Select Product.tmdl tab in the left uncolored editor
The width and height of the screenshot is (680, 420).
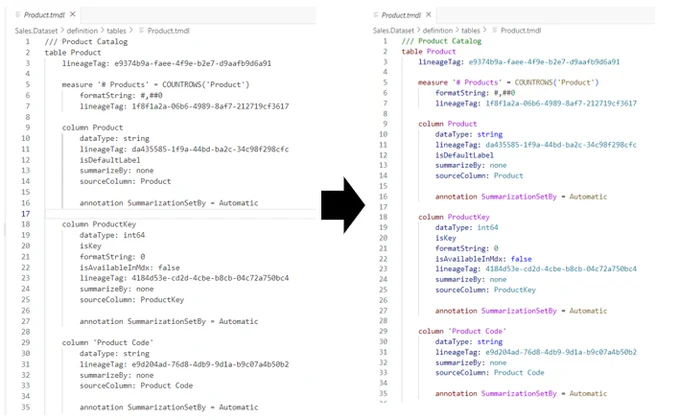point(45,15)
